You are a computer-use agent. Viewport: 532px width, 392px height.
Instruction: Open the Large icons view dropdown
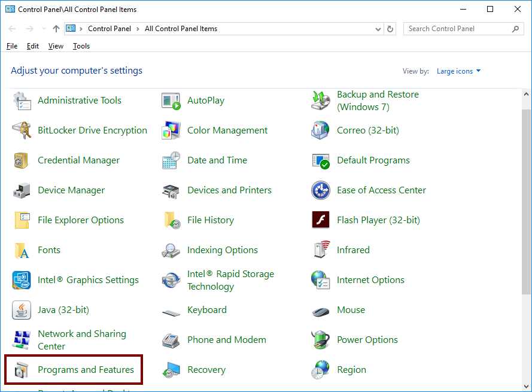[x=458, y=71]
